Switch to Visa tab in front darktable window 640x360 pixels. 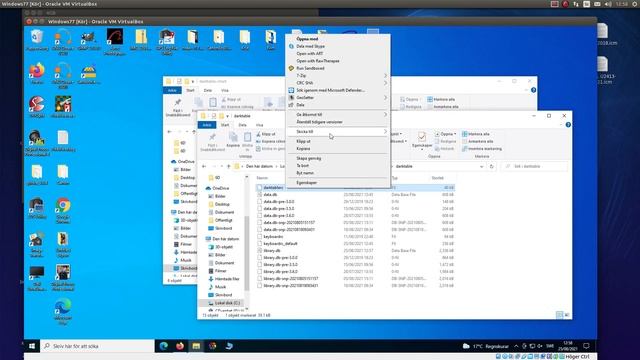[x=259, y=125]
